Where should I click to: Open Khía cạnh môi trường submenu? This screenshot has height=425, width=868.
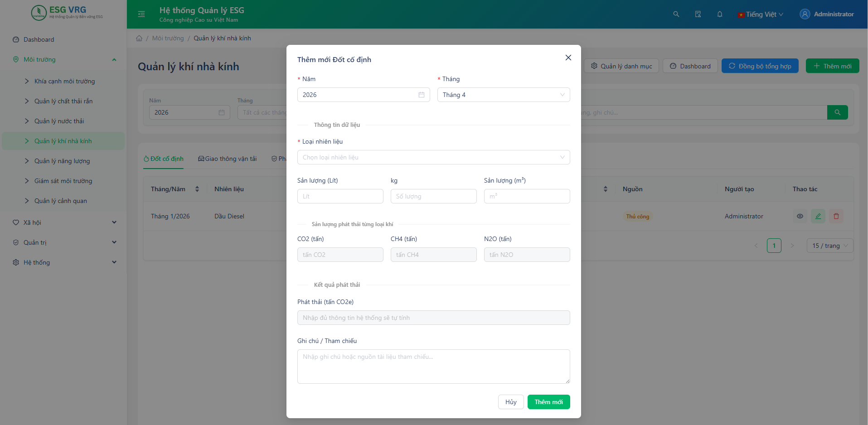[x=63, y=81]
